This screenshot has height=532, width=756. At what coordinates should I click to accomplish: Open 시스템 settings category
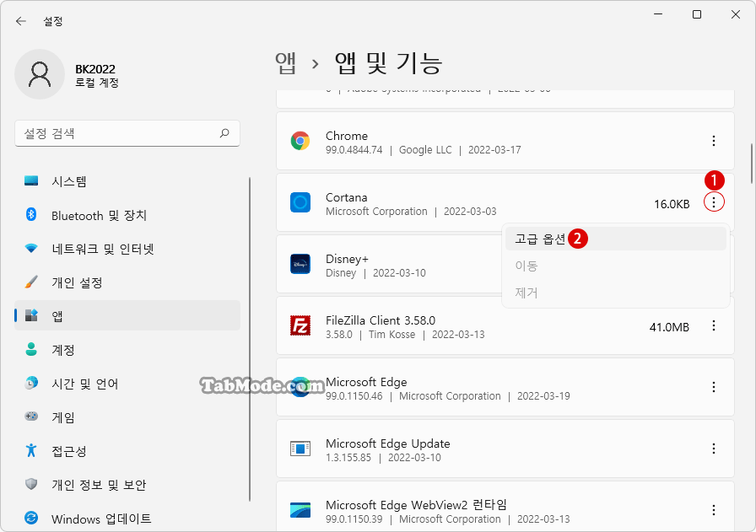click(127, 181)
